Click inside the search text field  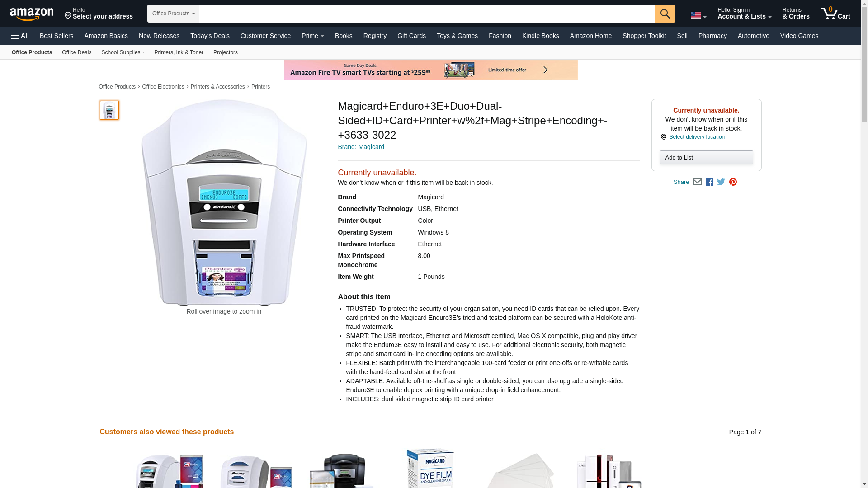coord(427,14)
